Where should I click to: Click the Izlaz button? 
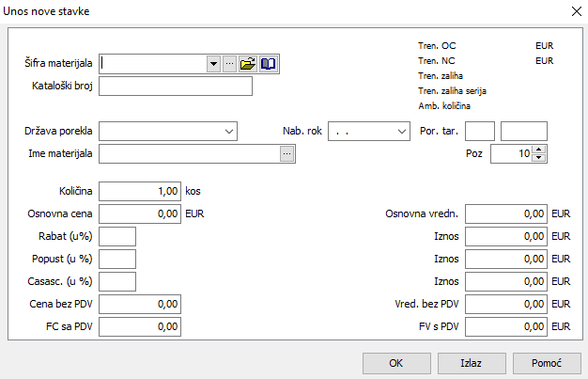click(472, 363)
